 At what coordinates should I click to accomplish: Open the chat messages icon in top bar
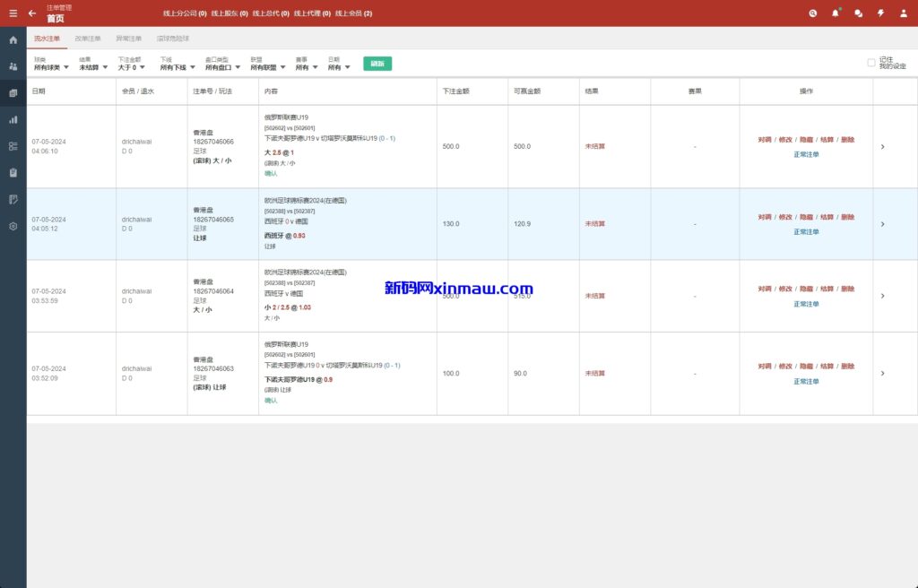click(858, 13)
